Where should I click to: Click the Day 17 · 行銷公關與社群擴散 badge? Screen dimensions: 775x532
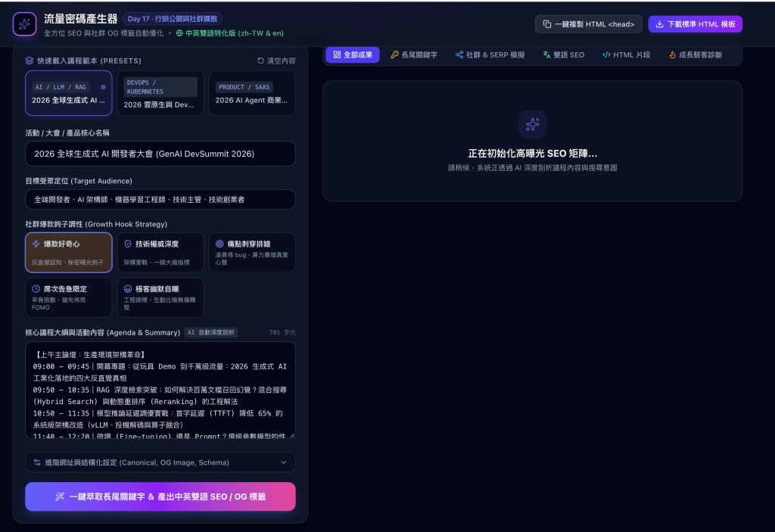[x=173, y=19]
